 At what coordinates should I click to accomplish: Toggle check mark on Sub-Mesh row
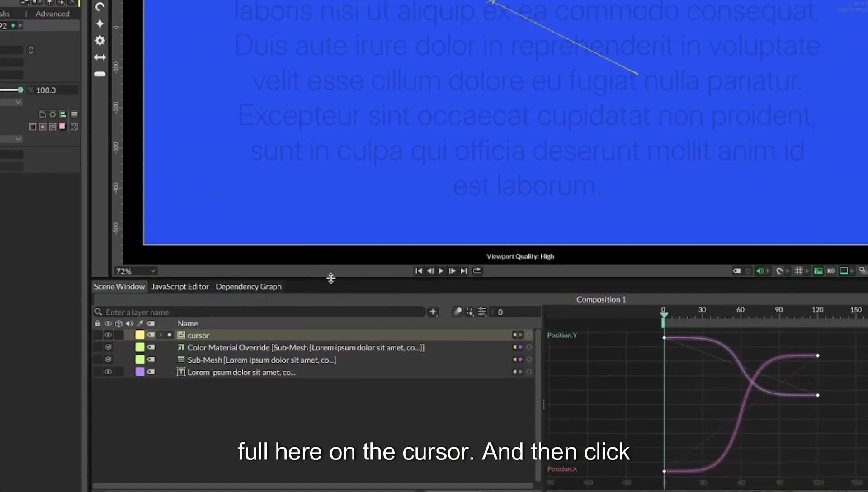pos(108,360)
